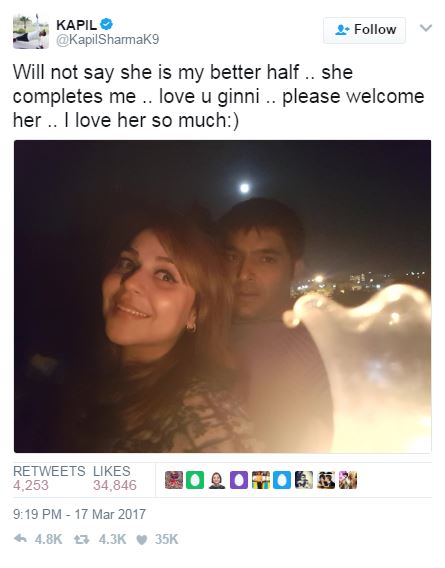This screenshot has height=568, width=445.
Task: View the 4,253 retweets list
Action: [x=31, y=485]
